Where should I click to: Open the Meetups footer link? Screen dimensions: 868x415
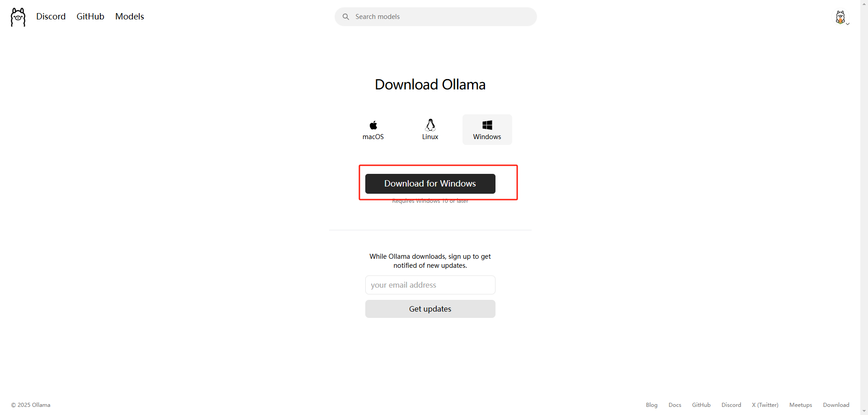pyautogui.click(x=801, y=405)
